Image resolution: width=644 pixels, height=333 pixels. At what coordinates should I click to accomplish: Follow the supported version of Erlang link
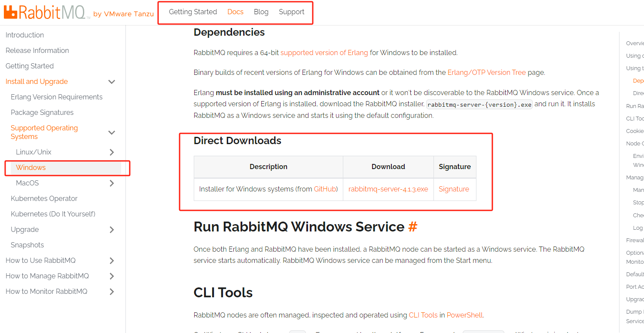coord(324,53)
